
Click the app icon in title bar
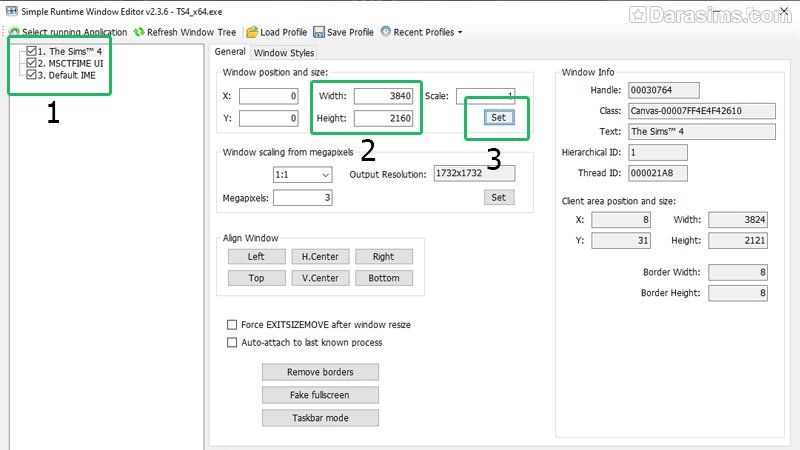pyautogui.click(x=11, y=11)
